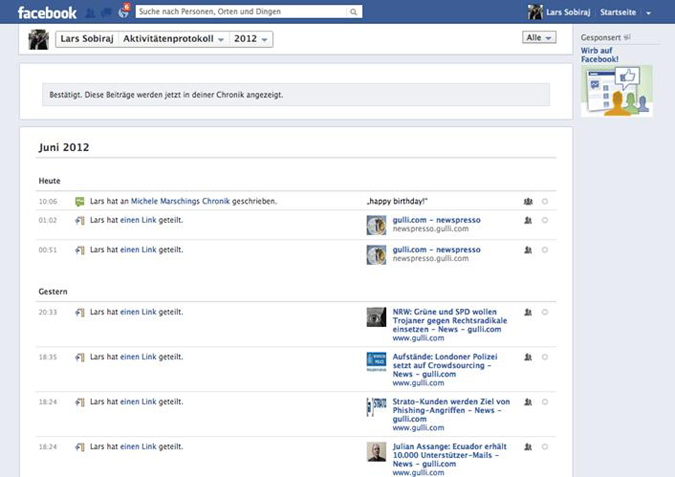Click audience icon in Julian Assange row
Screen dimensions: 675x477
[x=528, y=447]
